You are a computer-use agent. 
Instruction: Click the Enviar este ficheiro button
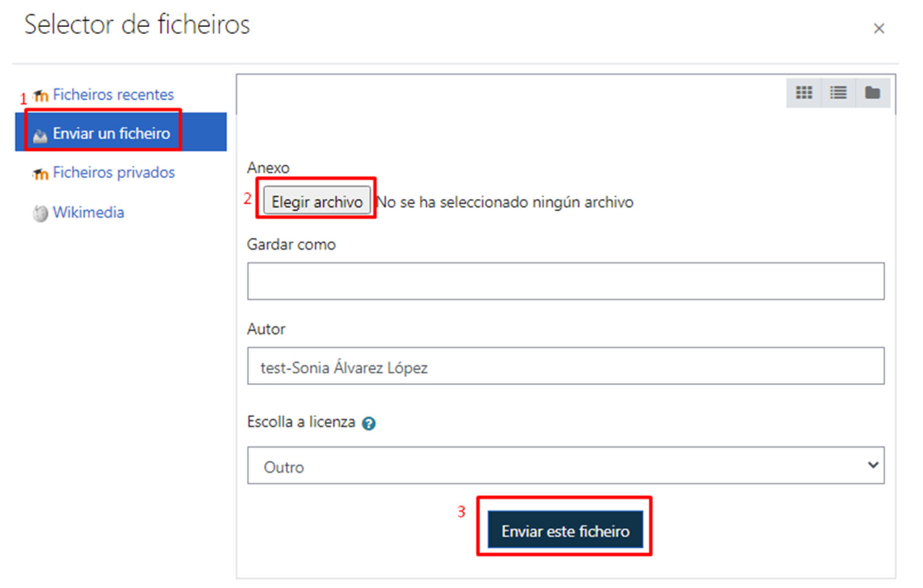565,531
